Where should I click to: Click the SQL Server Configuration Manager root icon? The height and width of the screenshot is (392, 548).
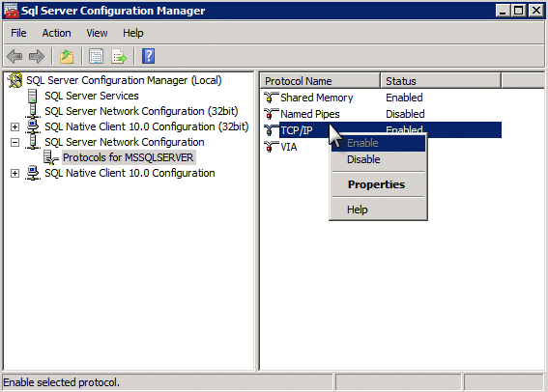(15, 80)
